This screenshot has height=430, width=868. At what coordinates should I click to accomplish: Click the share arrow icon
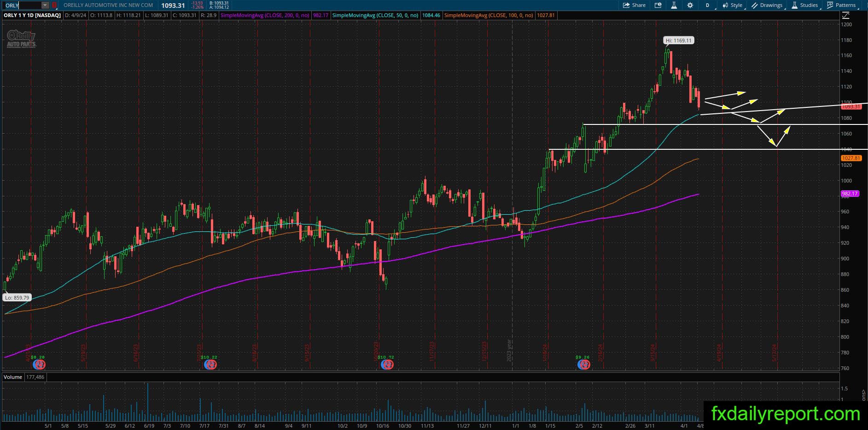point(626,5)
